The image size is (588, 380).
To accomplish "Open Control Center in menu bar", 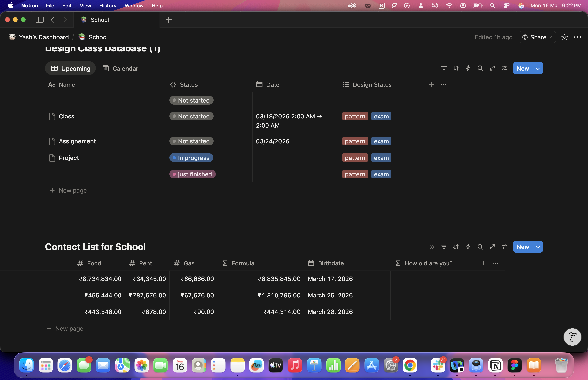I will [507, 6].
